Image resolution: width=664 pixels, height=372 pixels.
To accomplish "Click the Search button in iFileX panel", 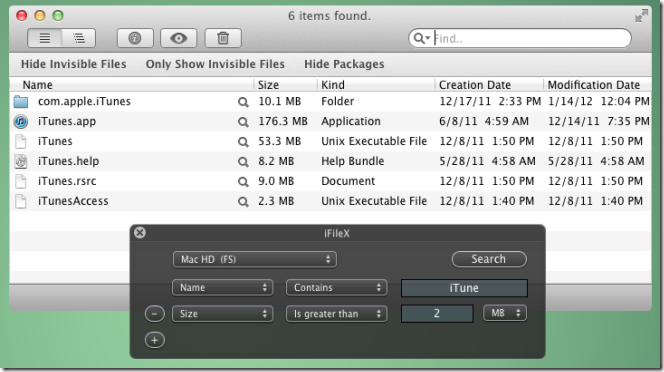I will [489, 259].
